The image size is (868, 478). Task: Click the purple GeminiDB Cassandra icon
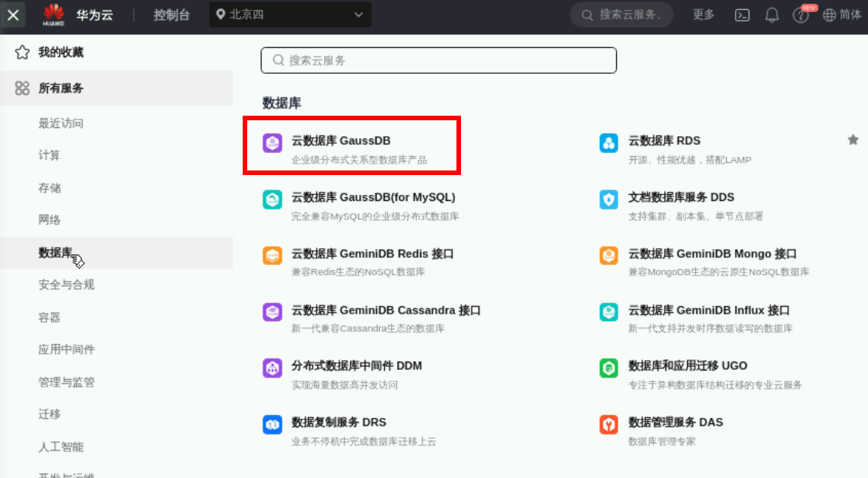point(272,312)
